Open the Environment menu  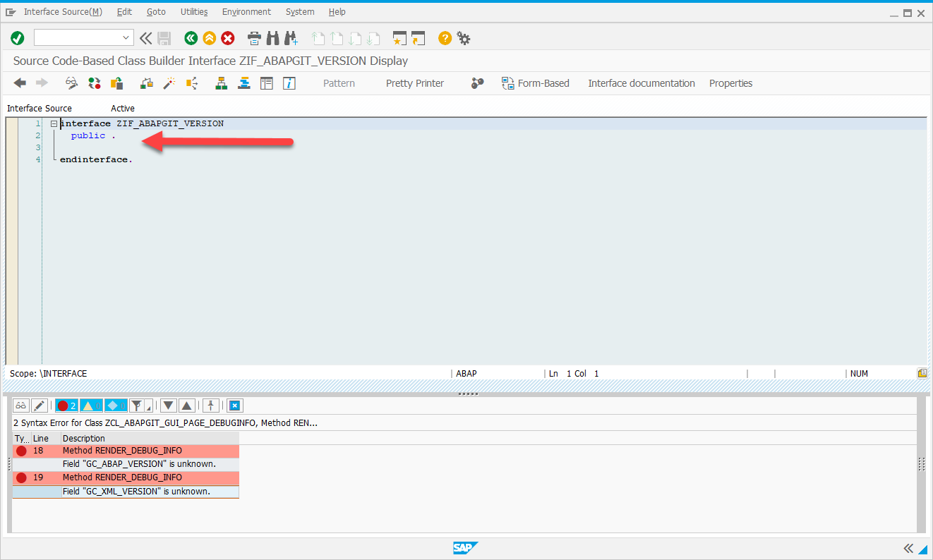246,12
